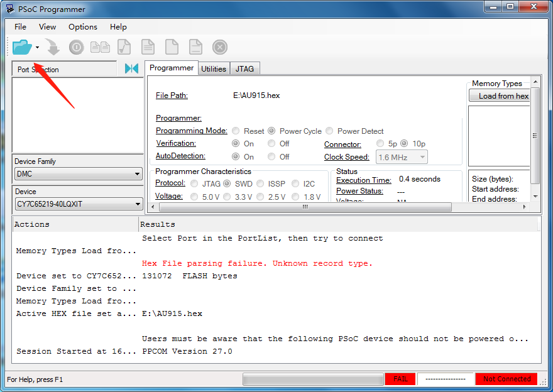The height and width of the screenshot is (392, 553).
Task: Open the View menu
Action: pyautogui.click(x=47, y=27)
